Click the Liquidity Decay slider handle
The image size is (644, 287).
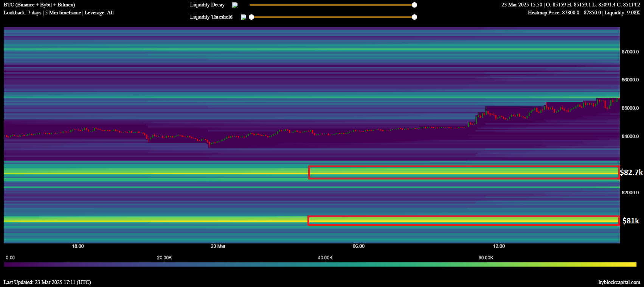414,5
